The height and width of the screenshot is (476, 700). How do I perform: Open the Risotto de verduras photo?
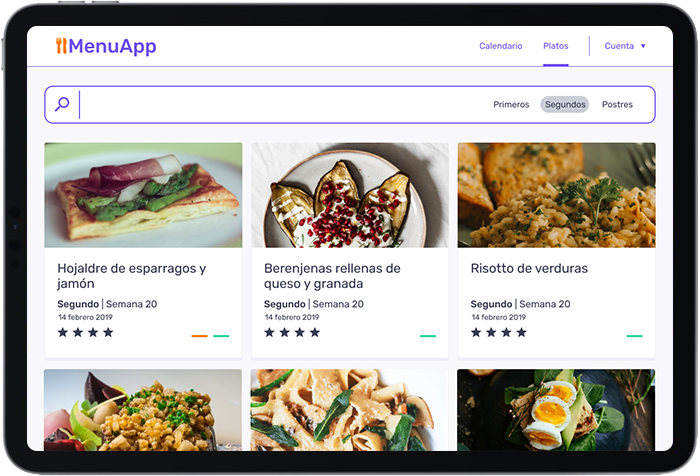[556, 195]
